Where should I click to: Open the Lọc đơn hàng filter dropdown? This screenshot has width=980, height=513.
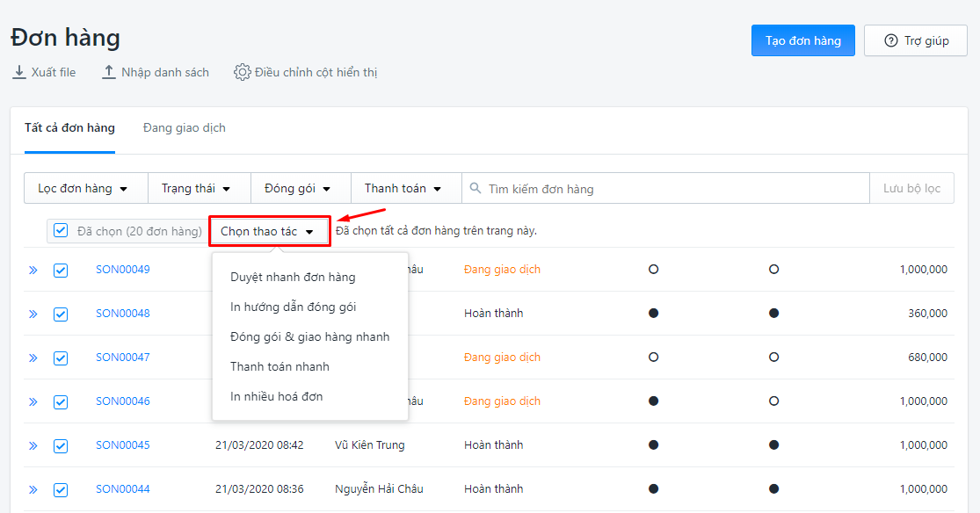(x=85, y=188)
